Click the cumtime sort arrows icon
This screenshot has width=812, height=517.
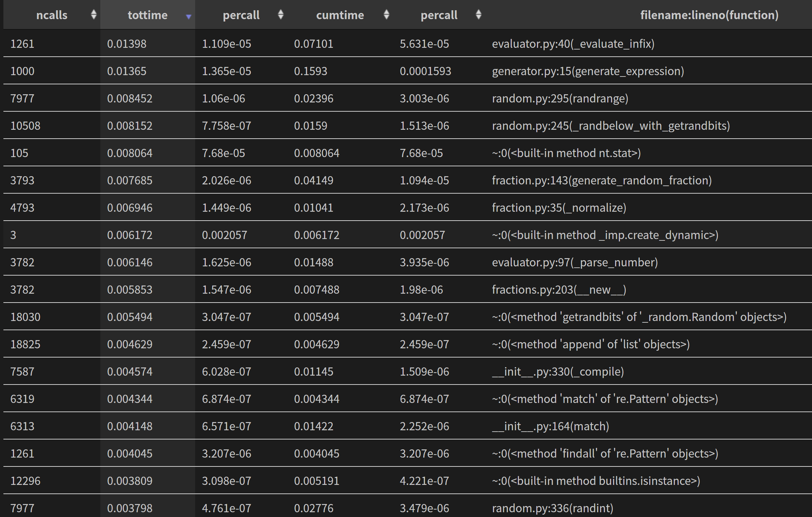386,15
